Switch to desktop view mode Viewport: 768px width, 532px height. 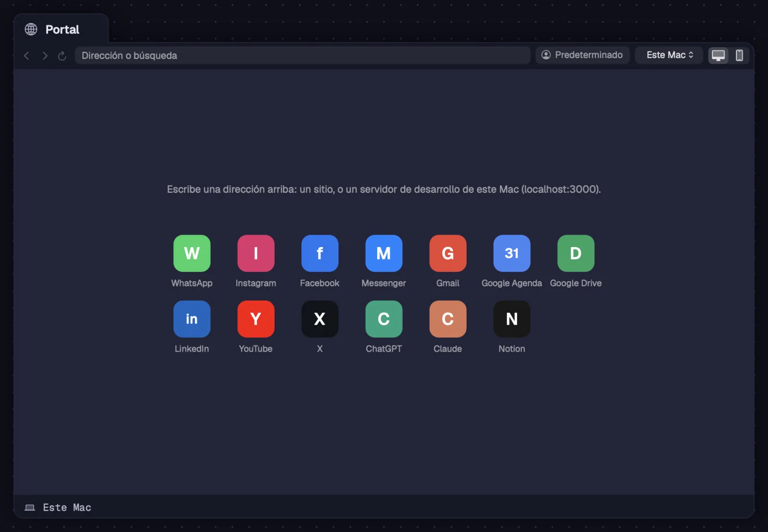tap(719, 55)
